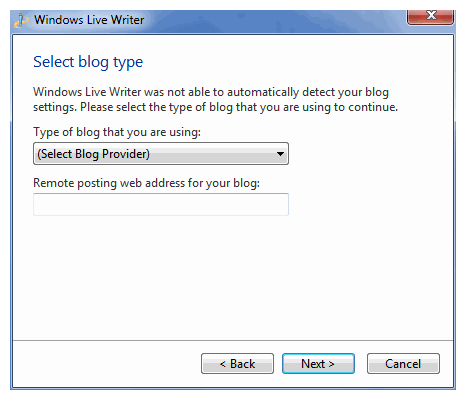Cancel the blog setup wizard

[403, 363]
